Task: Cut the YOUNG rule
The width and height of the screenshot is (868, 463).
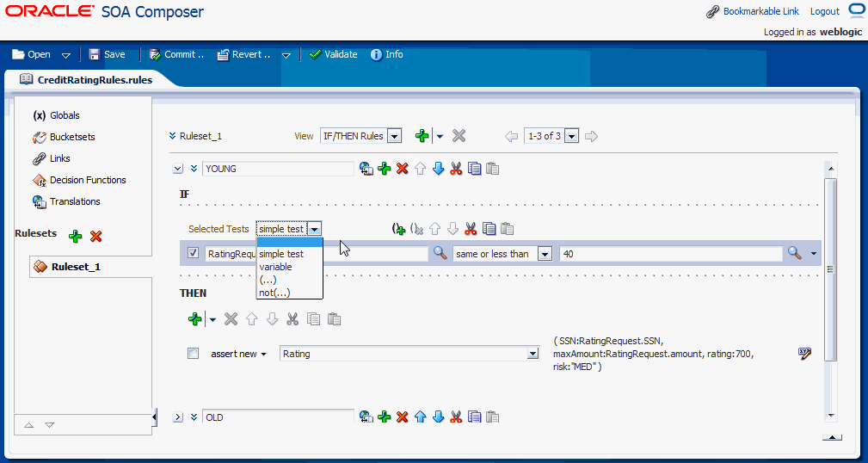Action: point(456,169)
